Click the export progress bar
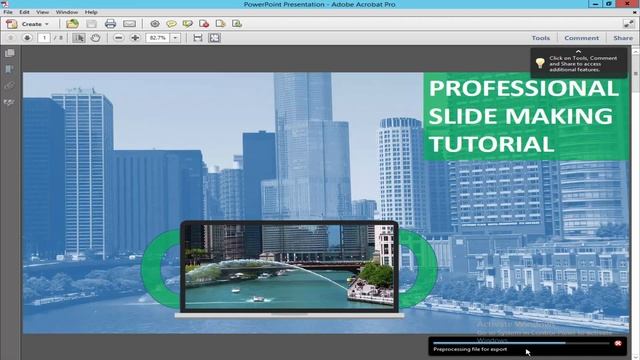 point(521,343)
